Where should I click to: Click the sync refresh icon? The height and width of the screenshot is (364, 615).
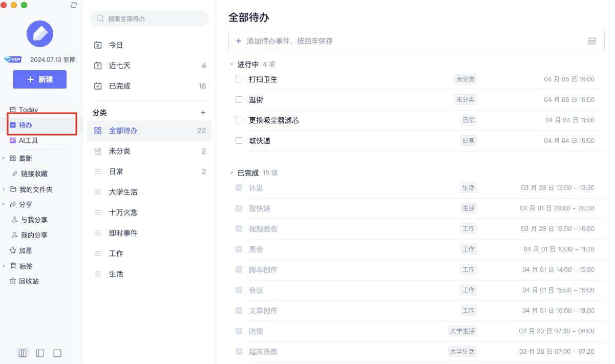pyautogui.click(x=74, y=5)
